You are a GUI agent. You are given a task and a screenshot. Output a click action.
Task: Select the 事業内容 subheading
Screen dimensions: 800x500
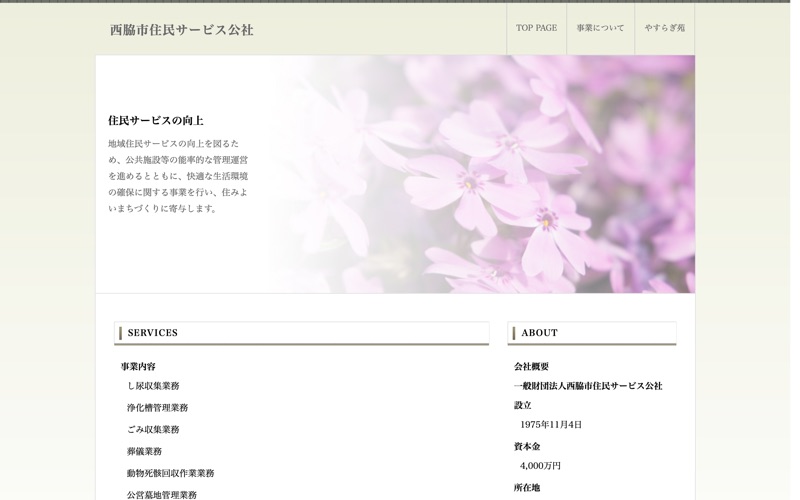[138, 366]
